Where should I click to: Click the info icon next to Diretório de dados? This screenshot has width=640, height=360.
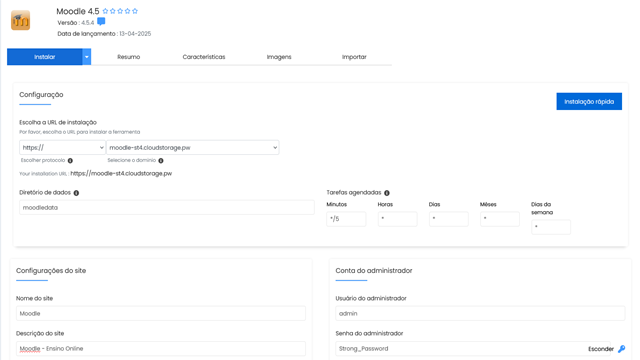[x=76, y=193]
